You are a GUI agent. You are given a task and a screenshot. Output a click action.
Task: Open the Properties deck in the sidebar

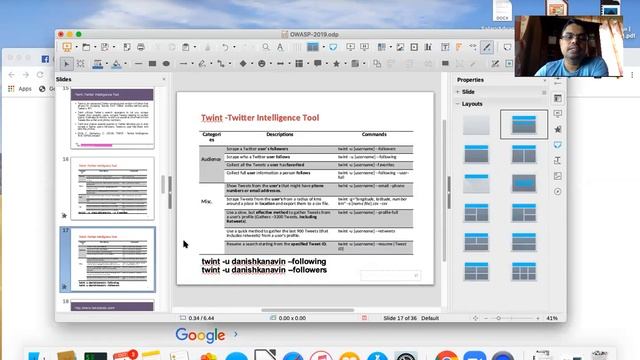[558, 98]
